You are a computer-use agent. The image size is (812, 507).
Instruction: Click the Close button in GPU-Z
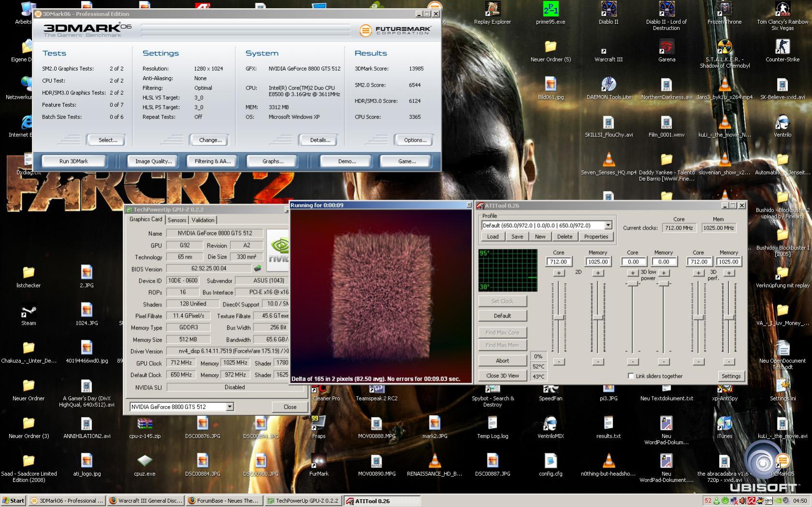[x=290, y=407]
